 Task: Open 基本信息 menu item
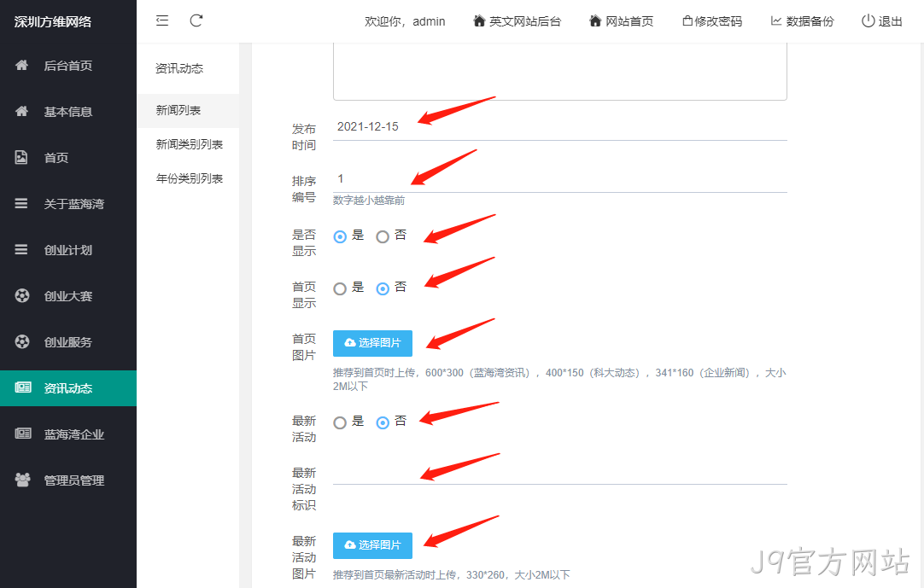(x=68, y=111)
